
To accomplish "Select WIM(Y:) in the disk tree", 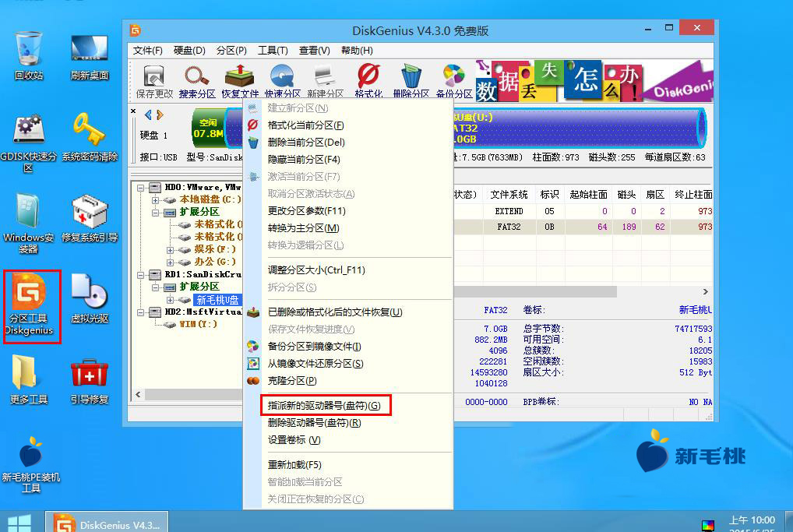I will click(x=198, y=324).
